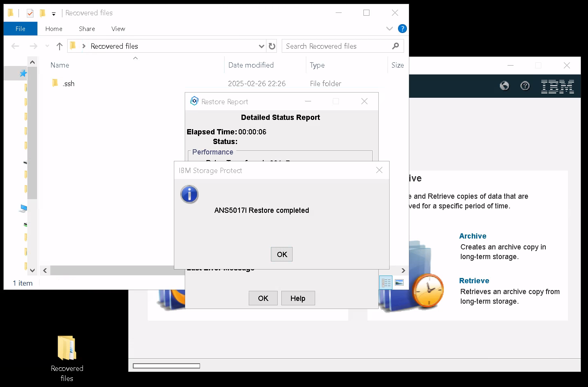
Task: Click the Recovered files address path
Action: point(114,46)
